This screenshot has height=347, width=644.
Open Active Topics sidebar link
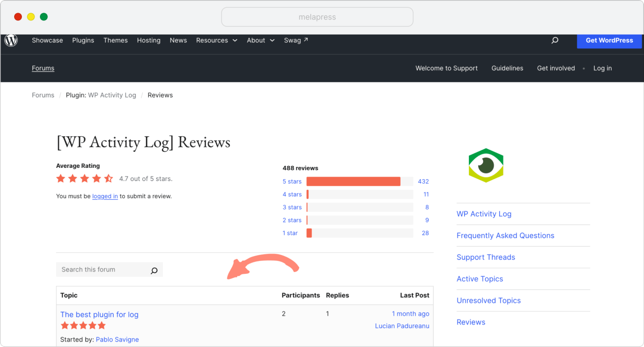(x=480, y=279)
